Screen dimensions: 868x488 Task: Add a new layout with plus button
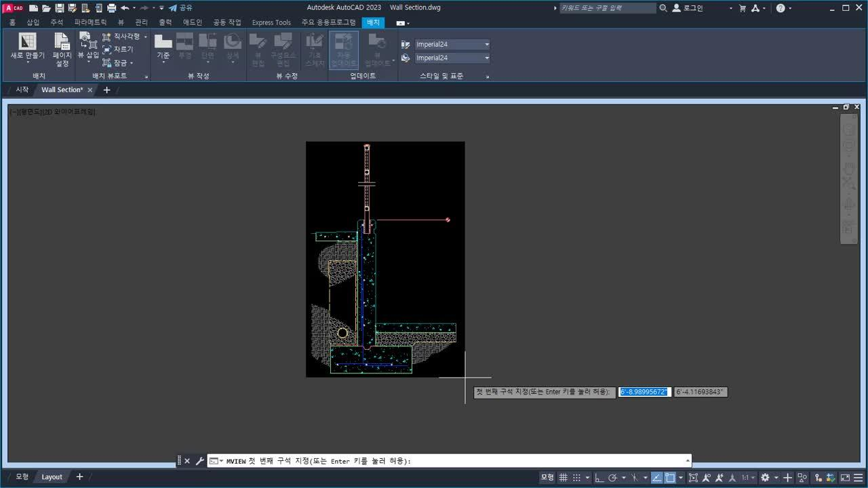coord(79,476)
